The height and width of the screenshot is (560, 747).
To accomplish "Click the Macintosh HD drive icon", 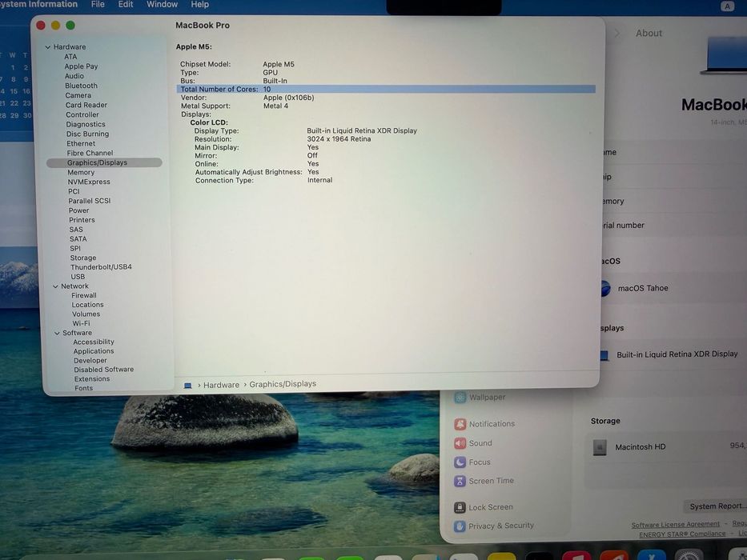I will point(600,447).
